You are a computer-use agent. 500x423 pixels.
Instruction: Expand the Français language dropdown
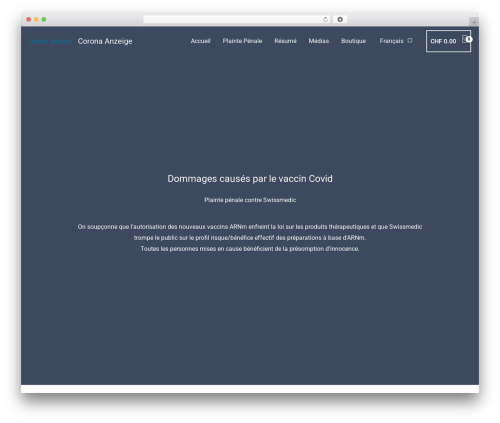(396, 41)
